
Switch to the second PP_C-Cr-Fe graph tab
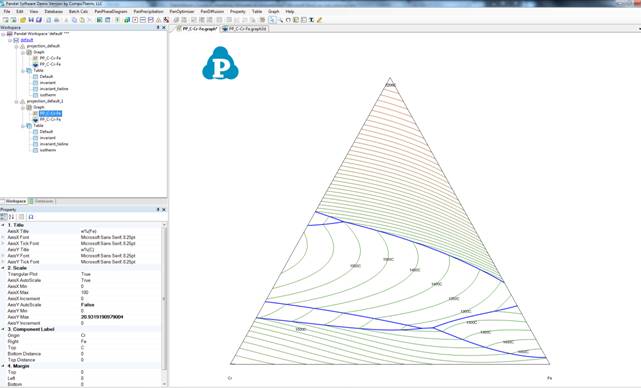[x=244, y=29]
